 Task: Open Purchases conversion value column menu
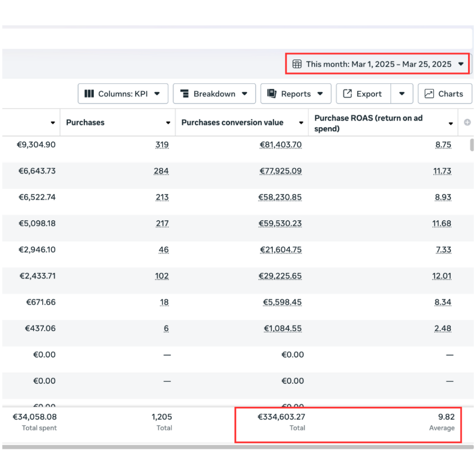click(x=301, y=123)
